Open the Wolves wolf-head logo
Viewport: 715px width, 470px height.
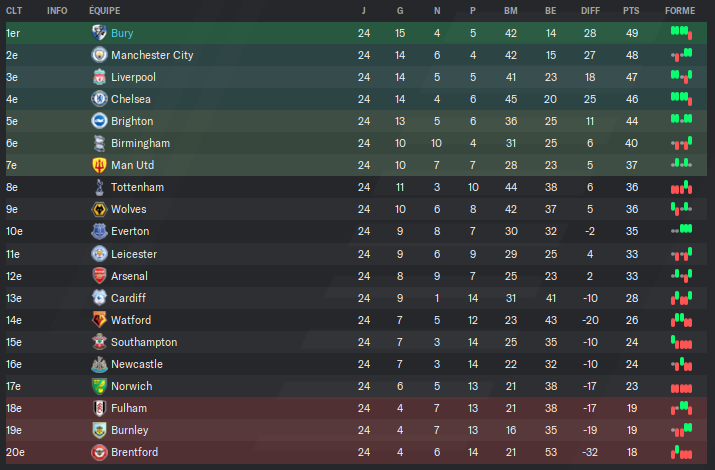click(99, 209)
